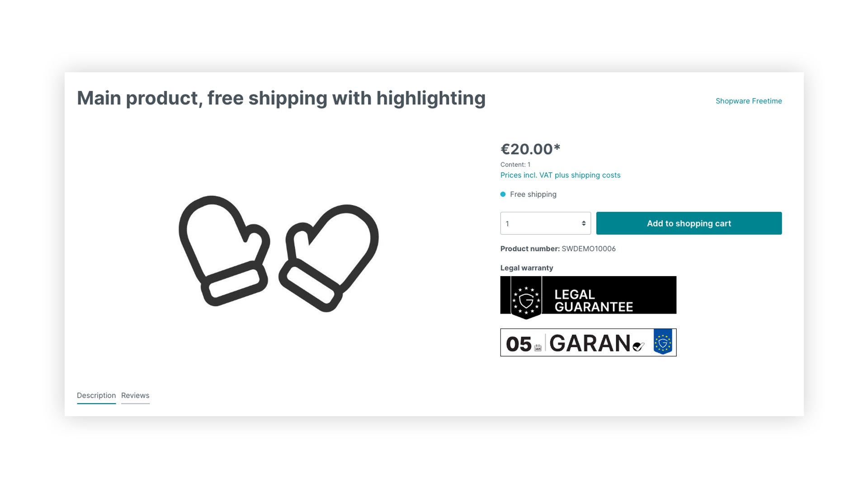Click the GARAN warranty banner text

[590, 343]
